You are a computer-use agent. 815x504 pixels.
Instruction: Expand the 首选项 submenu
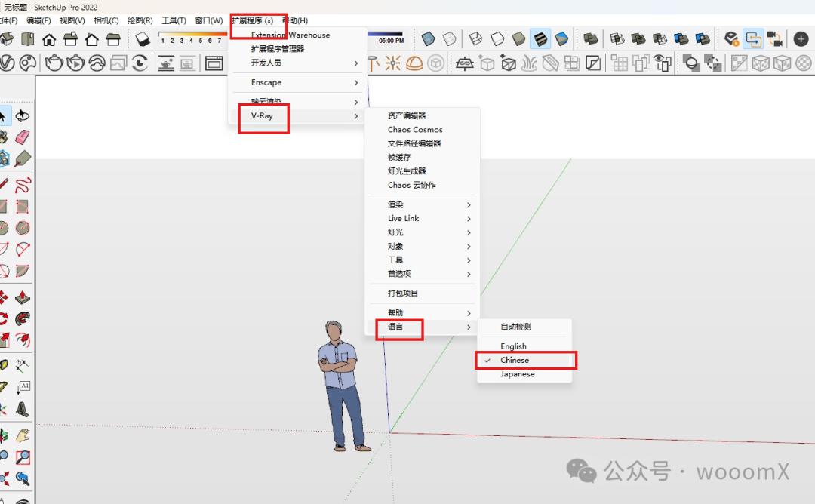(423, 274)
